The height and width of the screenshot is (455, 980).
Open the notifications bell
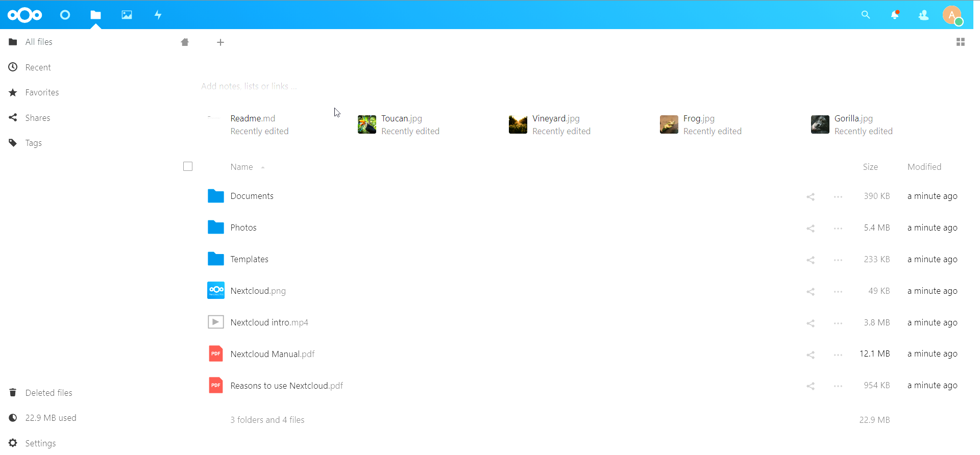pos(895,15)
